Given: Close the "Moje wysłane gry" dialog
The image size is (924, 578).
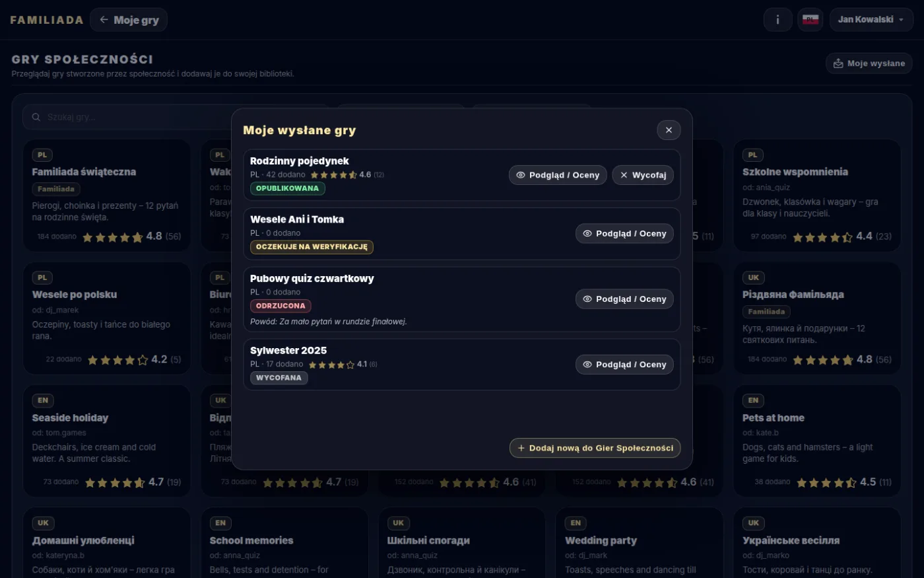Looking at the screenshot, I should point(669,130).
